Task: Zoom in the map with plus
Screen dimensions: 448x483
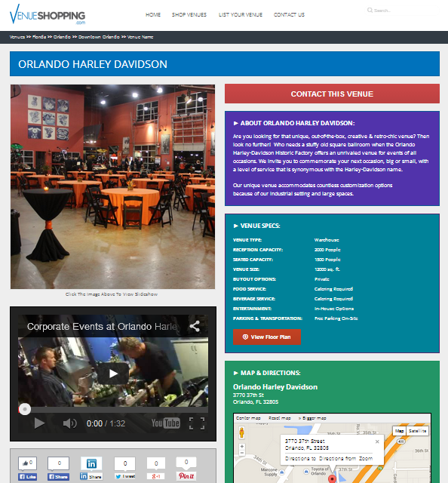Action: 242,446
